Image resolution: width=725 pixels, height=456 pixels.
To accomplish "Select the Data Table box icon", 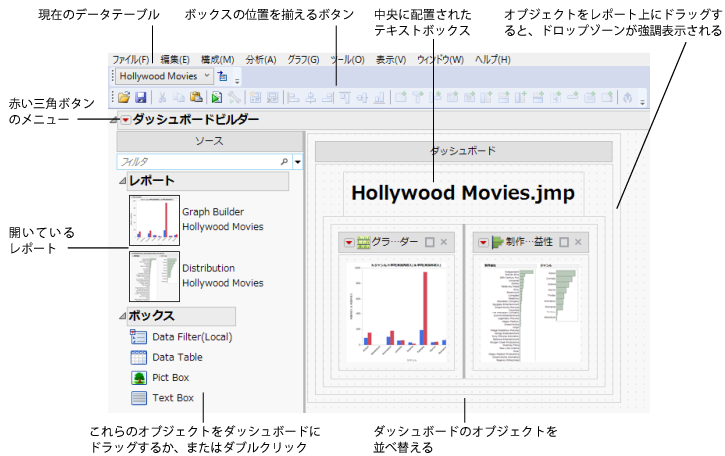I will [x=139, y=357].
